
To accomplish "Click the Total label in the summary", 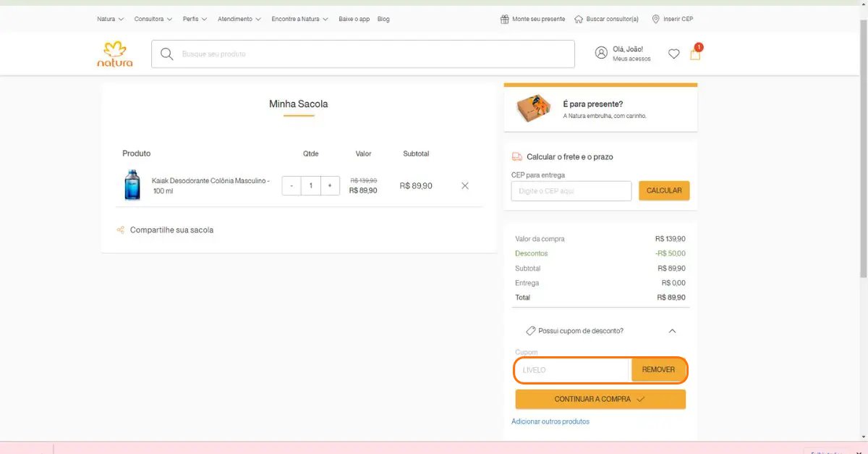I will pos(523,298).
